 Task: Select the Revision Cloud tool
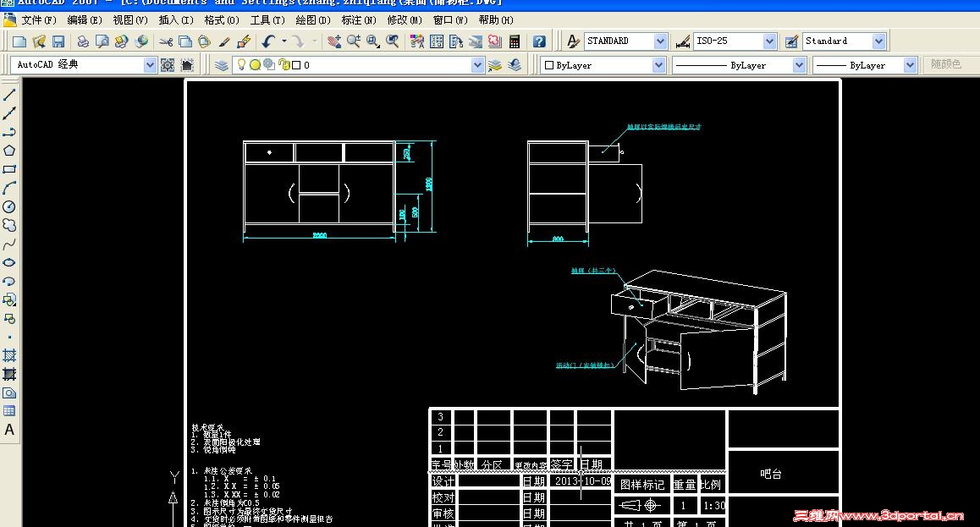pyautogui.click(x=9, y=225)
